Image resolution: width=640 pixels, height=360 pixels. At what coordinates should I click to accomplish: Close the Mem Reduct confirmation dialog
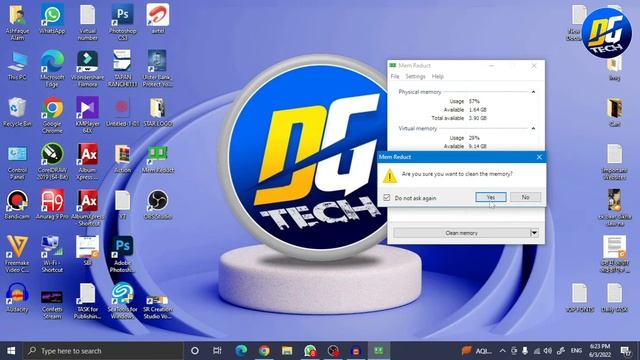click(539, 157)
